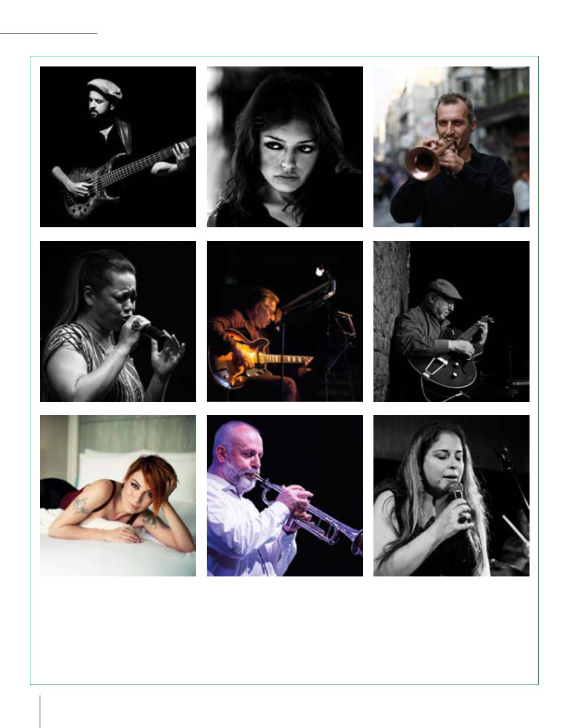The height and width of the screenshot is (728, 569).
Task: Open the bass guitarist photo in flat cap
Action: tap(118, 147)
